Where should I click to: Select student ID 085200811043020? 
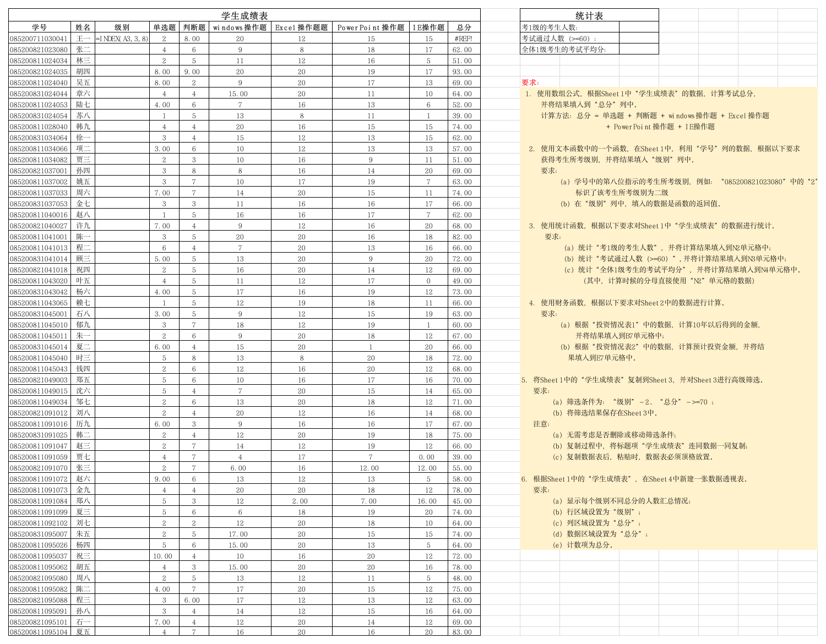pos(40,281)
